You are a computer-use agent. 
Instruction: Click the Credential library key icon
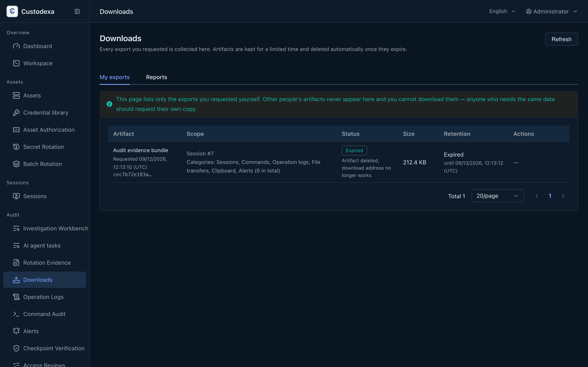coord(16,113)
